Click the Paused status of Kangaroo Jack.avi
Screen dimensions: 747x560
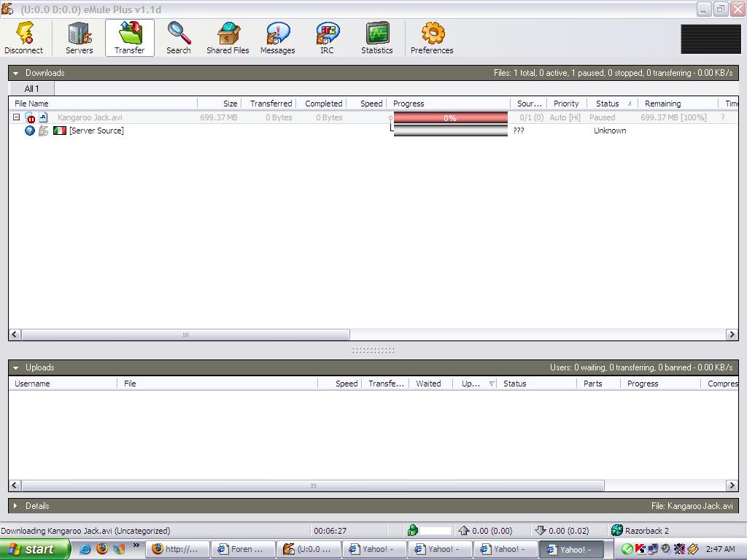point(602,117)
